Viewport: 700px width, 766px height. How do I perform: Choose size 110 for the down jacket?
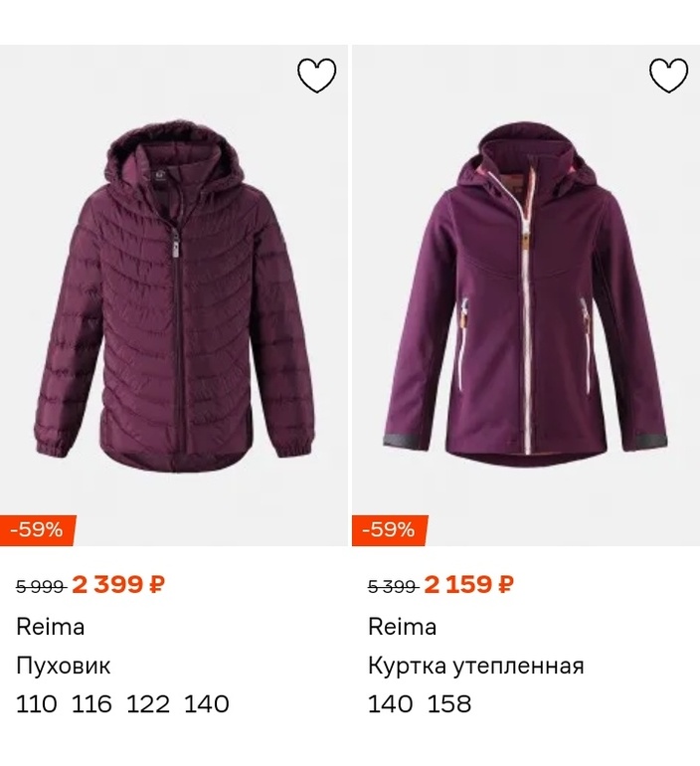(37, 704)
